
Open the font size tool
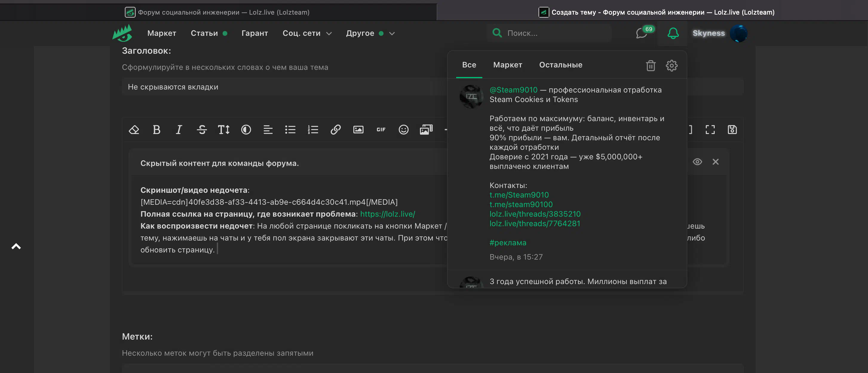pos(224,130)
